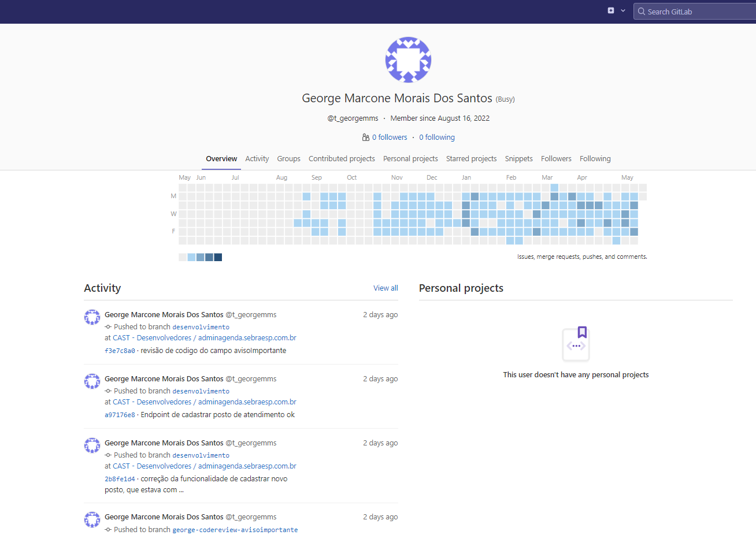Open commit a97176e8
This screenshot has width=756, height=535.
pos(120,415)
